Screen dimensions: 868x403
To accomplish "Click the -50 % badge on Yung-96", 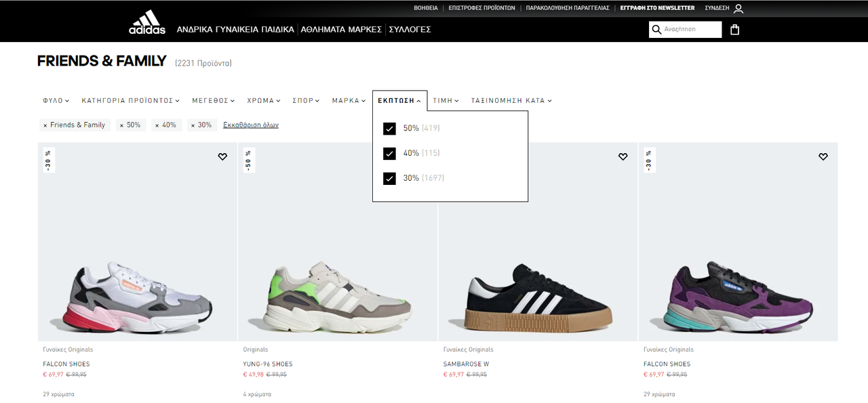I will pyautogui.click(x=248, y=161).
